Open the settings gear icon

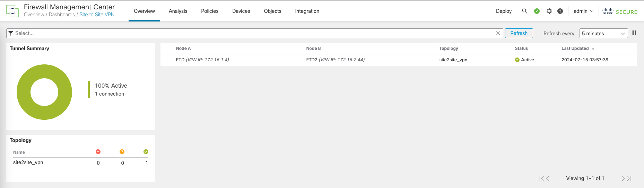click(549, 11)
